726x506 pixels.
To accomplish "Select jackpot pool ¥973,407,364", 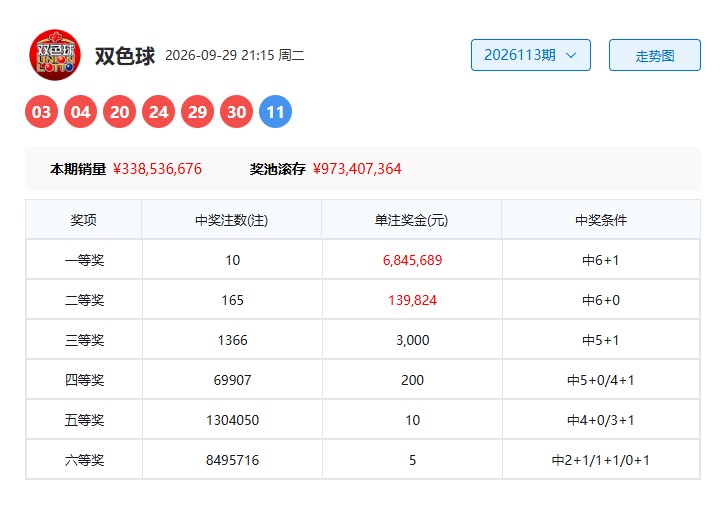I will (x=357, y=169).
